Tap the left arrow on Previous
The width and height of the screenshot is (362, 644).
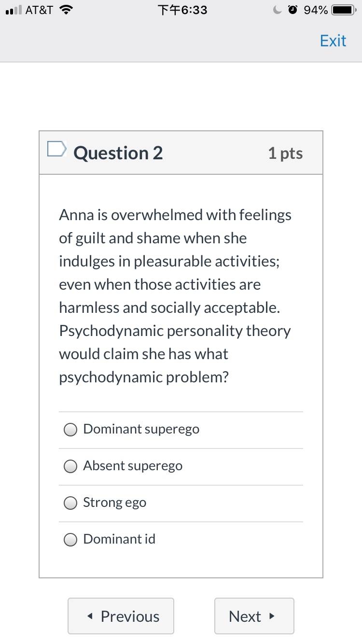pos(90,616)
